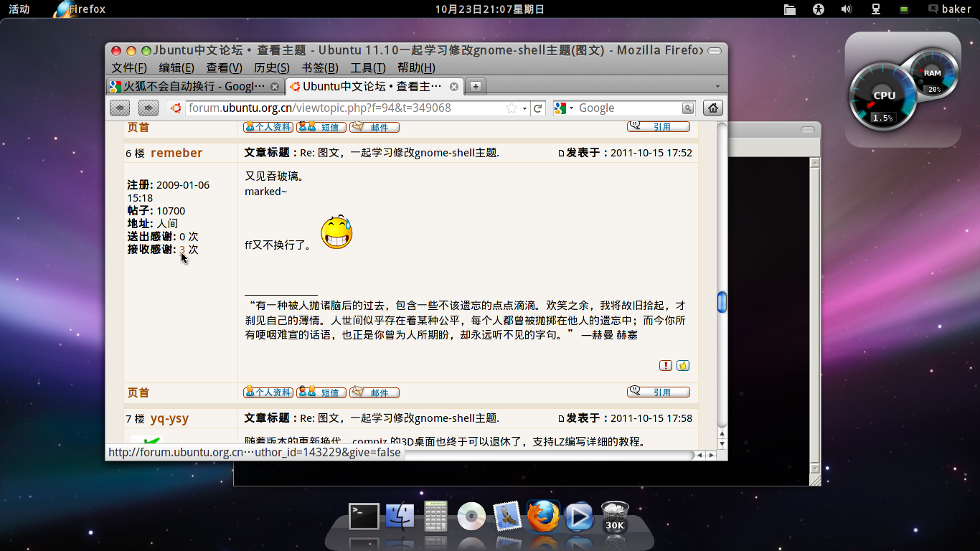The height and width of the screenshot is (551, 980).
Task: Open the 活动 activities overview
Action: pos(19,9)
